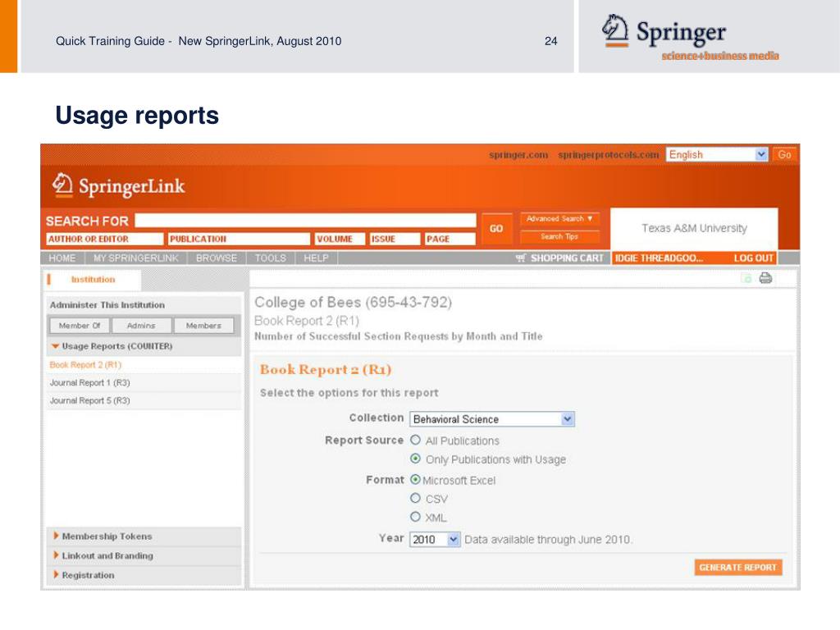Click LOG OUT
The height and width of the screenshot is (630, 840).
(x=753, y=258)
